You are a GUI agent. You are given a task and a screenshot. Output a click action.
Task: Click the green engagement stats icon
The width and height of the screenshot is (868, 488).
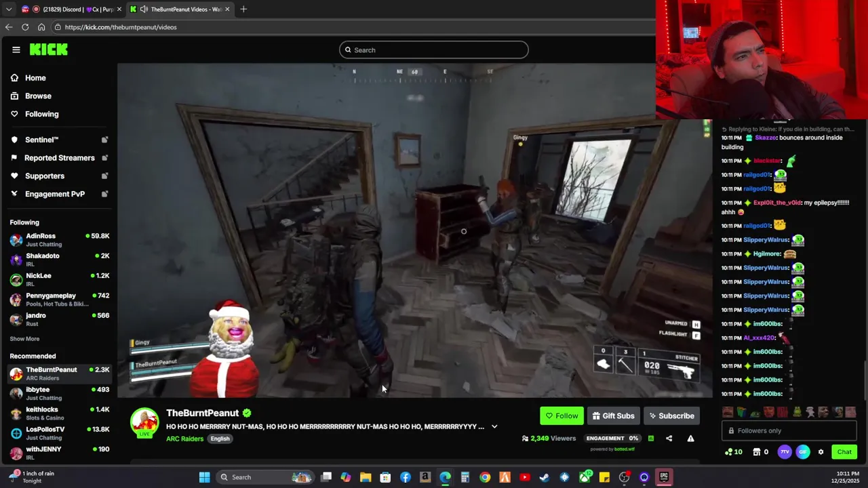pos(651,439)
